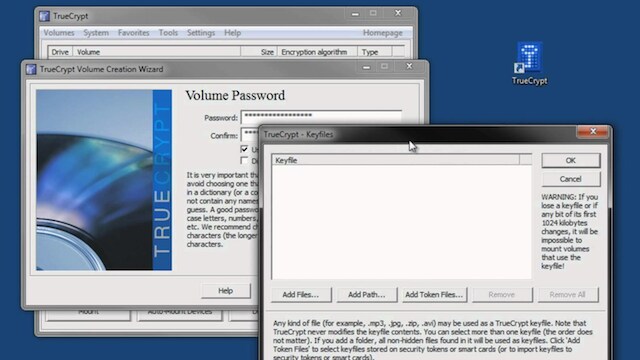Confirm keyfiles with the OK button

point(571,160)
